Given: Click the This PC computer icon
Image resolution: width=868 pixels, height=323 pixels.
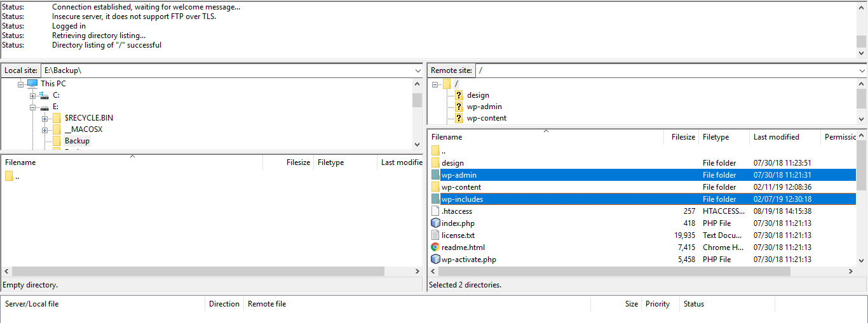Looking at the screenshot, I should coord(32,84).
